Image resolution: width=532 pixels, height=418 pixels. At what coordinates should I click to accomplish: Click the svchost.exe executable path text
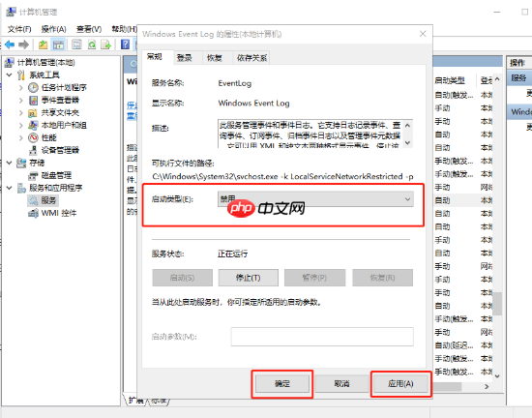click(282, 177)
